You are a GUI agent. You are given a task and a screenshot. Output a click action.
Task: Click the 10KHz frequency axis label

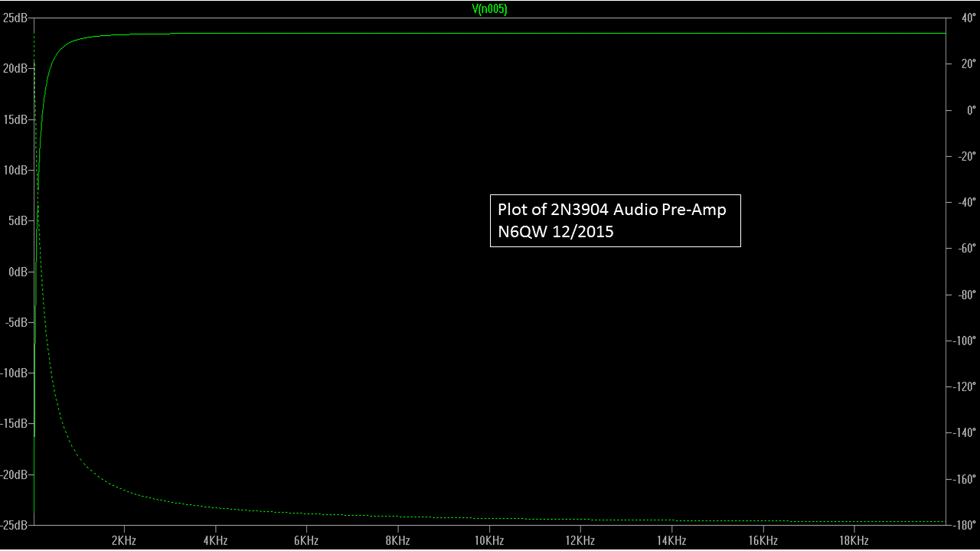point(489,540)
